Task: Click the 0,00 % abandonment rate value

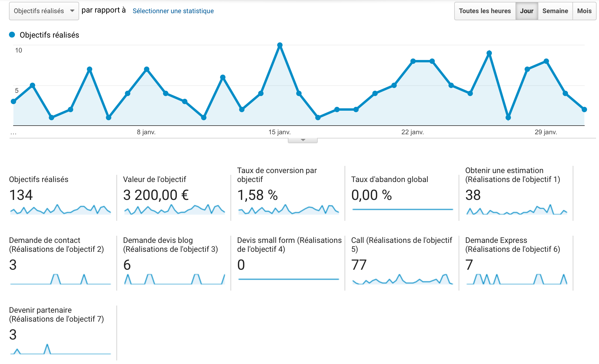Action: 371,195
